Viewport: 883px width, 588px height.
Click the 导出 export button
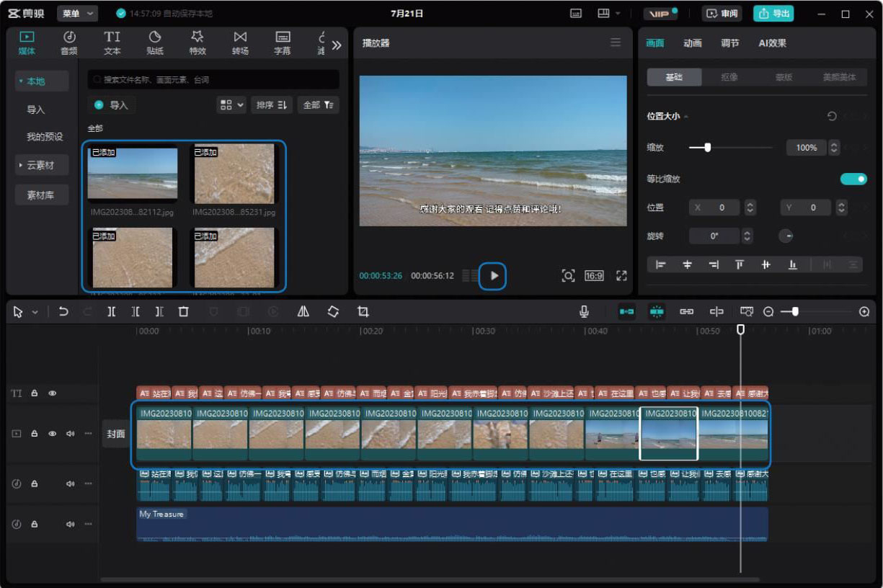tap(773, 14)
